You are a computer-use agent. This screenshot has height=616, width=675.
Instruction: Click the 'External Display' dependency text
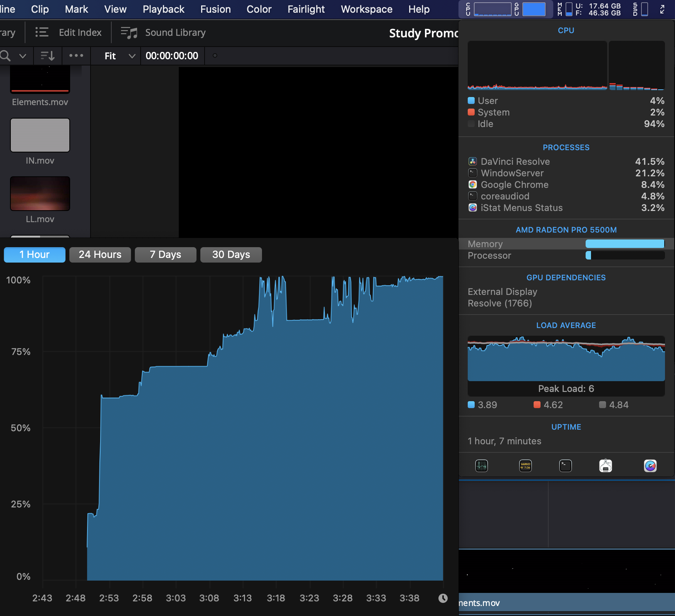[502, 292]
